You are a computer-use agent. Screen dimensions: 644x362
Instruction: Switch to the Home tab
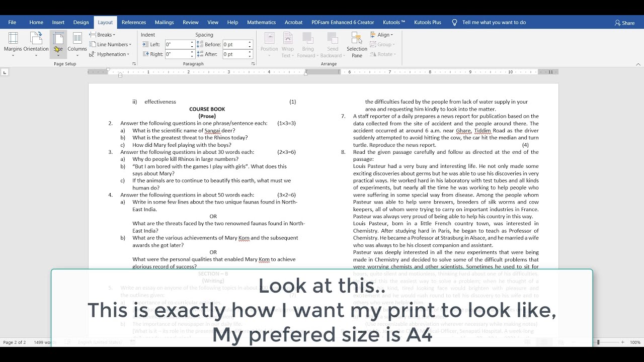click(x=36, y=22)
